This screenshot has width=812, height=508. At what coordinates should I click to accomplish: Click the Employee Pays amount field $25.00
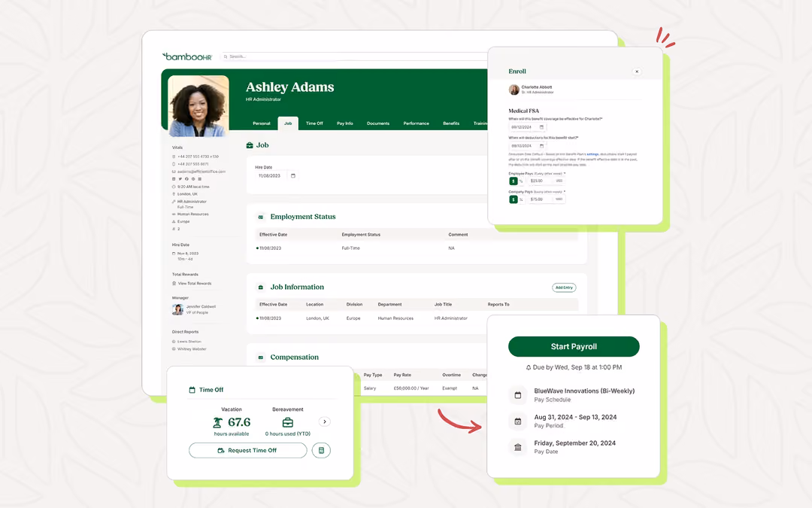tap(547, 181)
